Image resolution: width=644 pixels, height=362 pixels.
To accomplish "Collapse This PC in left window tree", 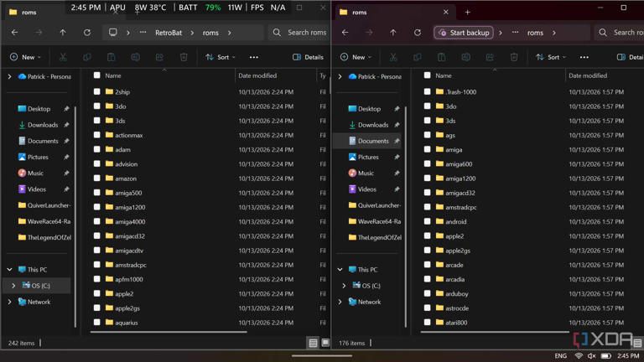I will click(x=9, y=269).
